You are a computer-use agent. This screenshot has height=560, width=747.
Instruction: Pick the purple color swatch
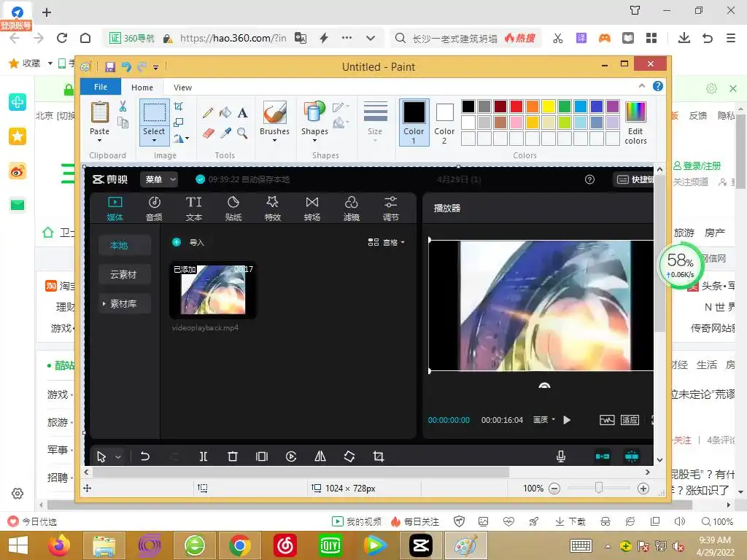(x=613, y=106)
